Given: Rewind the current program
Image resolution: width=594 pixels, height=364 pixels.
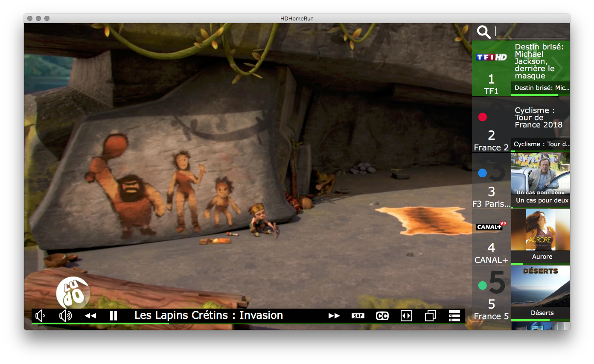Looking at the screenshot, I should coord(90,316).
